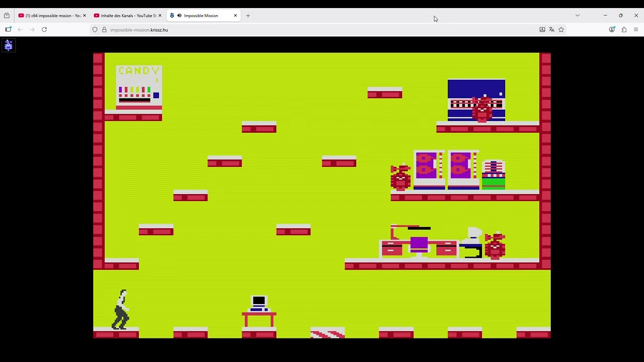The height and width of the screenshot is (362, 644).
Task: Select the Impossible Mission tab
Action: pos(203,16)
